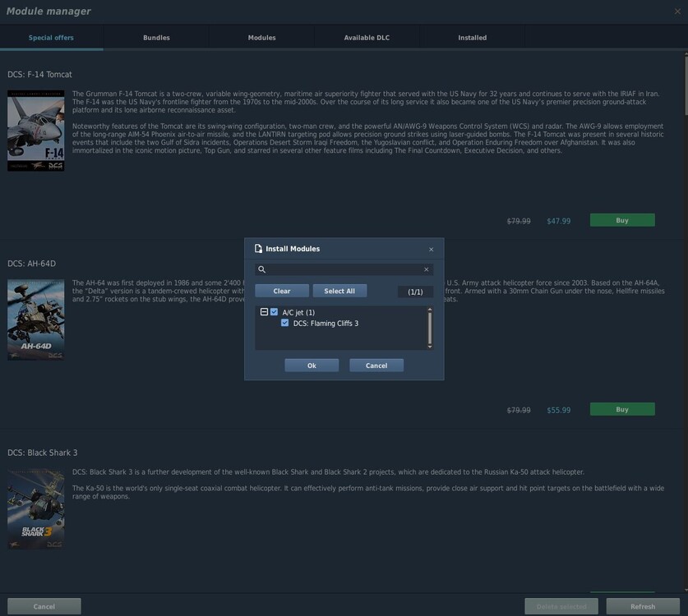Click the search magnifier icon in Install Modules
Screen dimensions: 688x616
tap(261, 269)
